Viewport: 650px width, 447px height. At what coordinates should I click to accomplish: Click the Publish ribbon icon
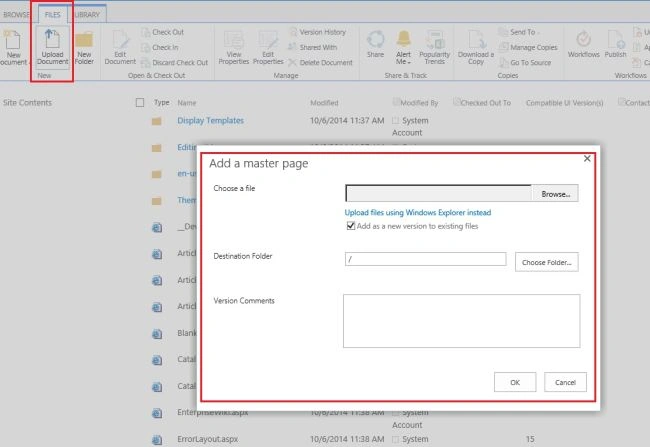(x=616, y=44)
